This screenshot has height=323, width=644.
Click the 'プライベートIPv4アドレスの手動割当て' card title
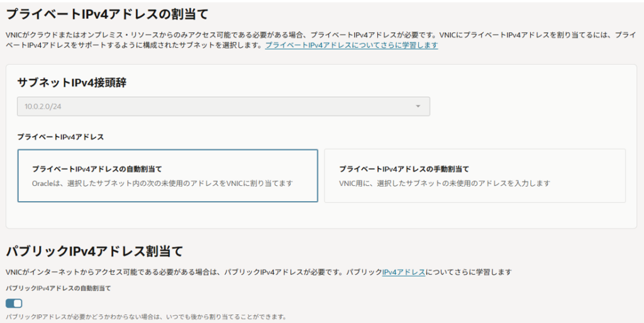pos(404,169)
